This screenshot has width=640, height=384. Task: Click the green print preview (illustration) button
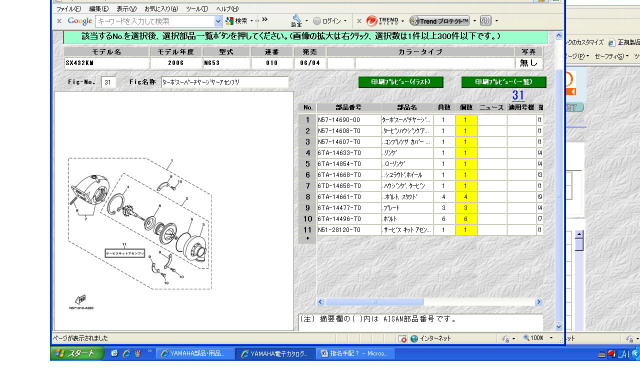(401, 82)
